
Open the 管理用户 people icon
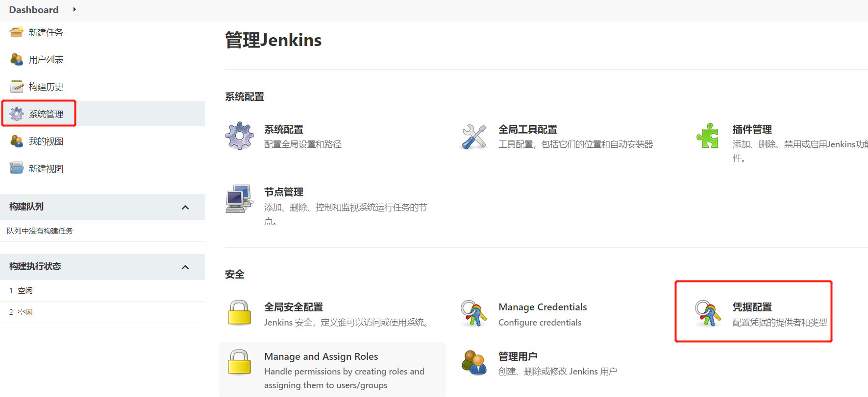pyautogui.click(x=473, y=363)
